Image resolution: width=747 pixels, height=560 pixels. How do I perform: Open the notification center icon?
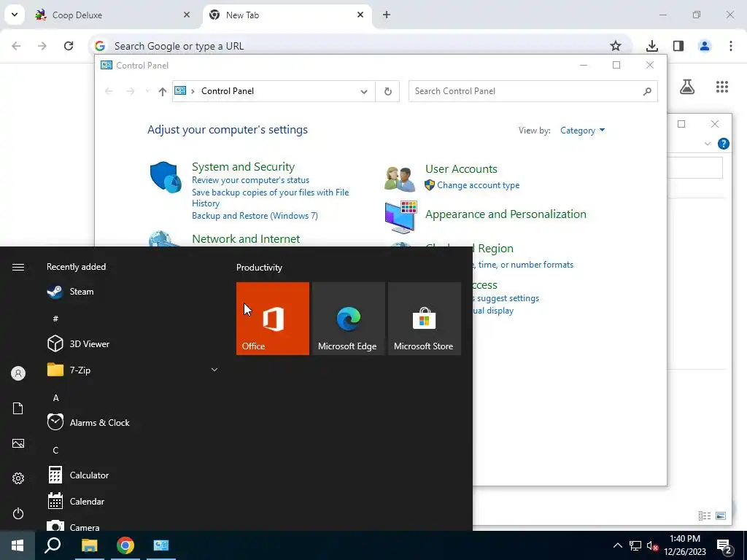point(724,545)
